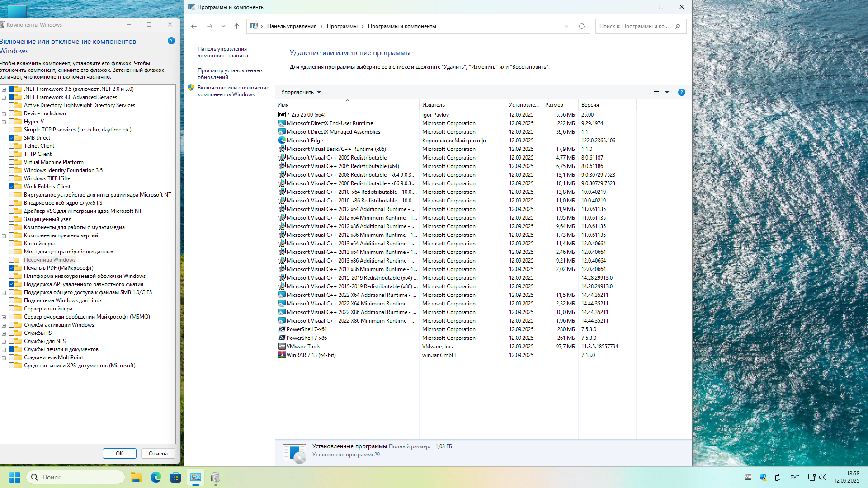This screenshot has height=488, width=868.
Task: Open help in Windows Components dialog
Action: click(171, 41)
